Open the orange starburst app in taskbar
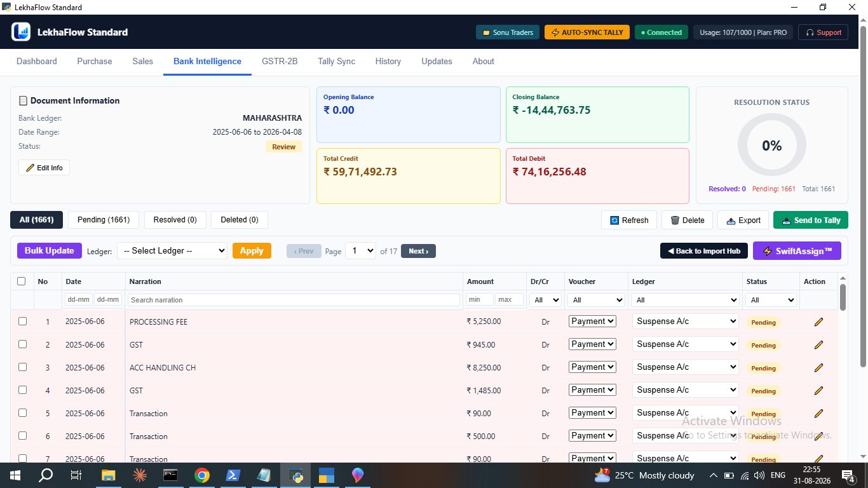The width and height of the screenshot is (868, 488). (140, 475)
